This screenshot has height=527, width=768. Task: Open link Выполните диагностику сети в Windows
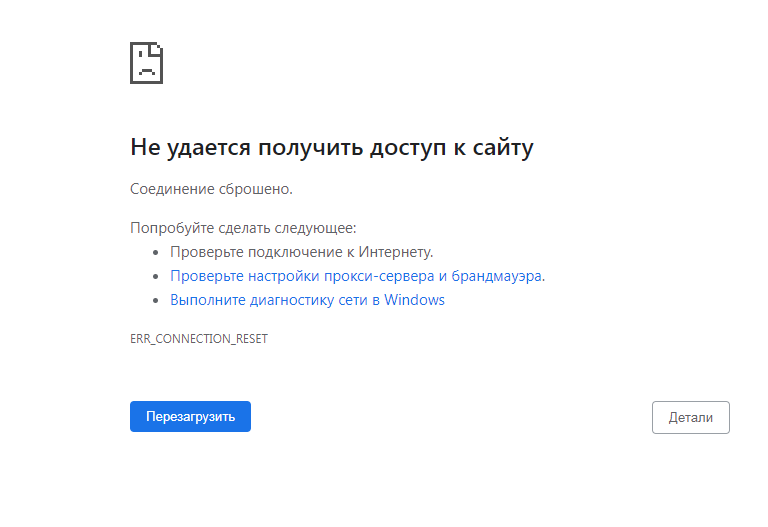[307, 300]
